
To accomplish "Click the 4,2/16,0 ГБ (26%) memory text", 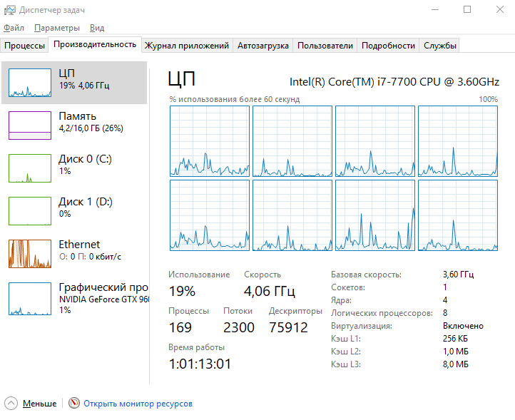I will coord(91,128).
